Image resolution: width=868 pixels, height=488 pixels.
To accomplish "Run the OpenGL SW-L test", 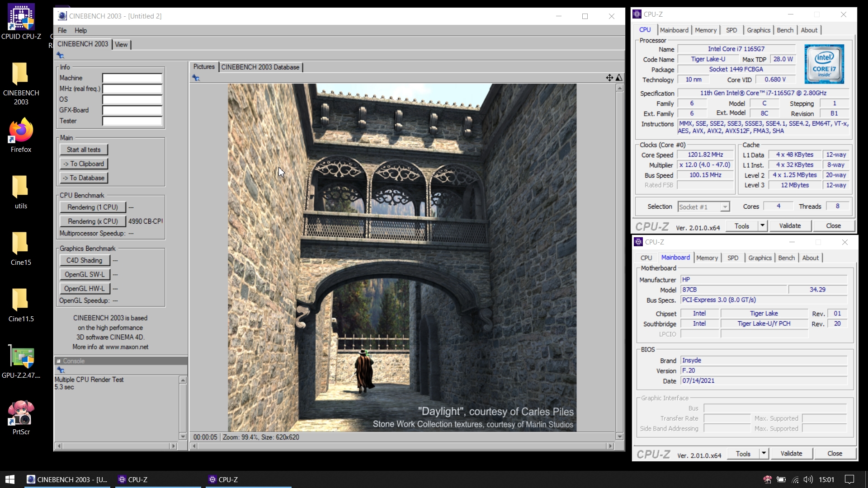I will [x=85, y=274].
